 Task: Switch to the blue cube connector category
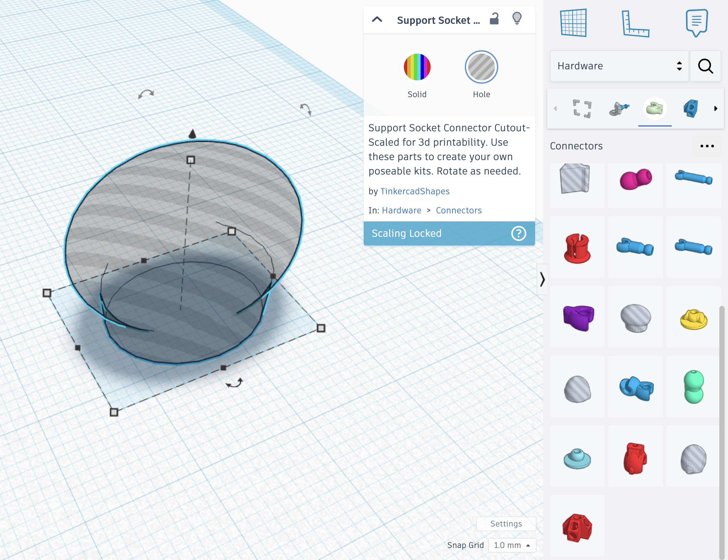coord(691,108)
